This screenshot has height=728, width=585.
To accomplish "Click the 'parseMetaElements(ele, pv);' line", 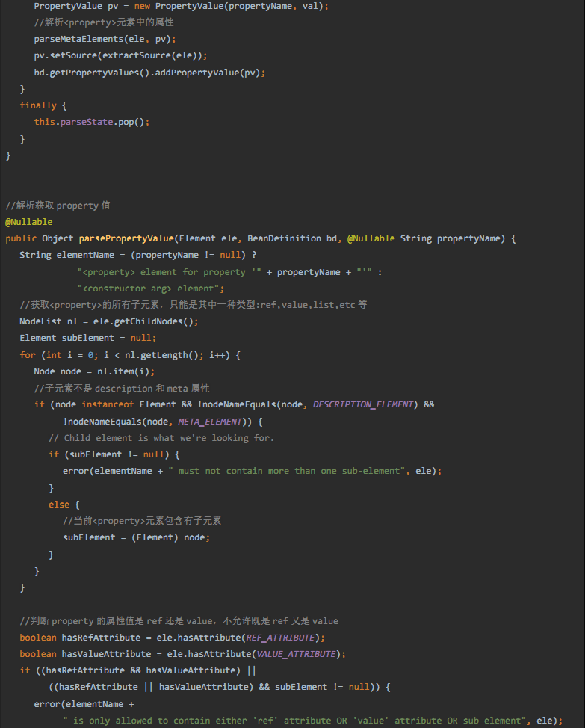I will [x=105, y=39].
